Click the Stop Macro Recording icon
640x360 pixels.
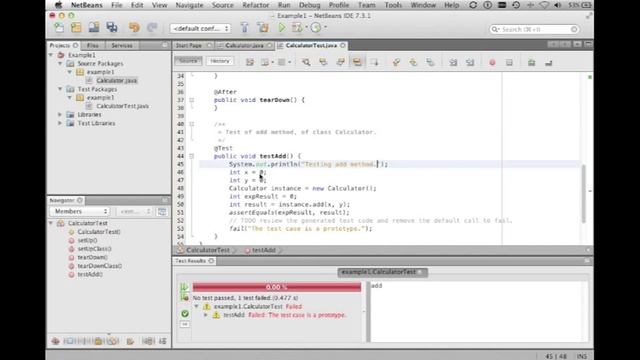(x=509, y=62)
